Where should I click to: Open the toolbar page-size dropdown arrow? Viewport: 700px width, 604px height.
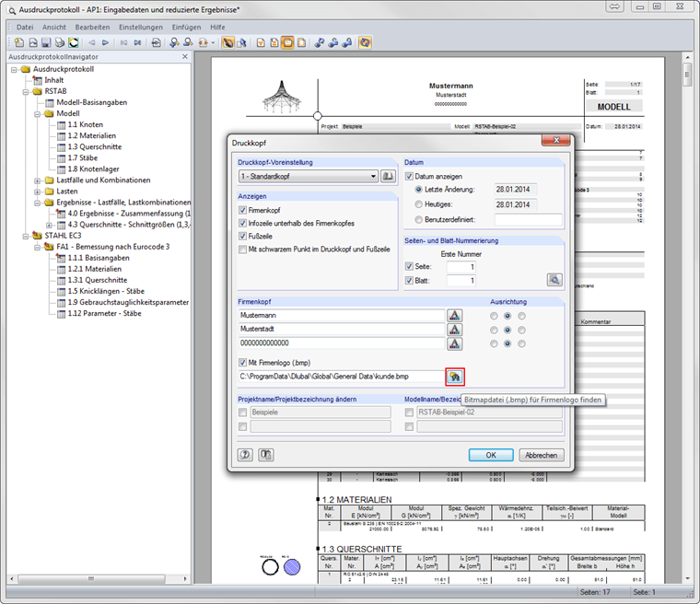pyautogui.click(x=213, y=43)
